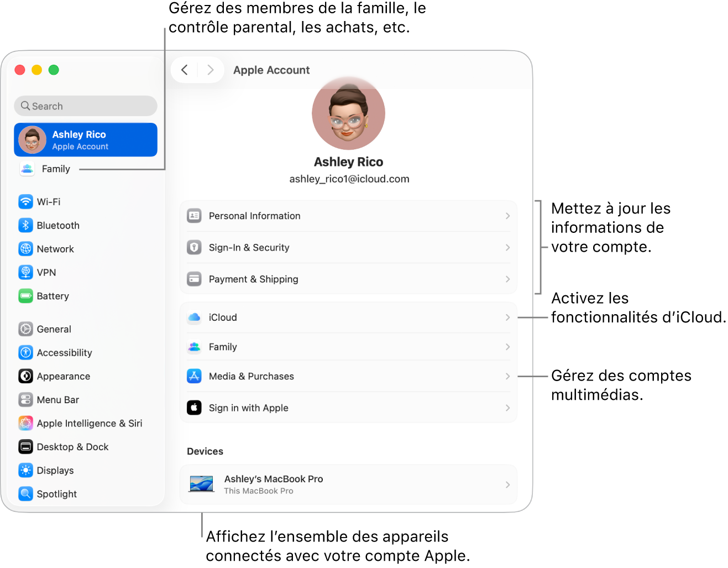Select Family in the sidebar

pyautogui.click(x=55, y=169)
